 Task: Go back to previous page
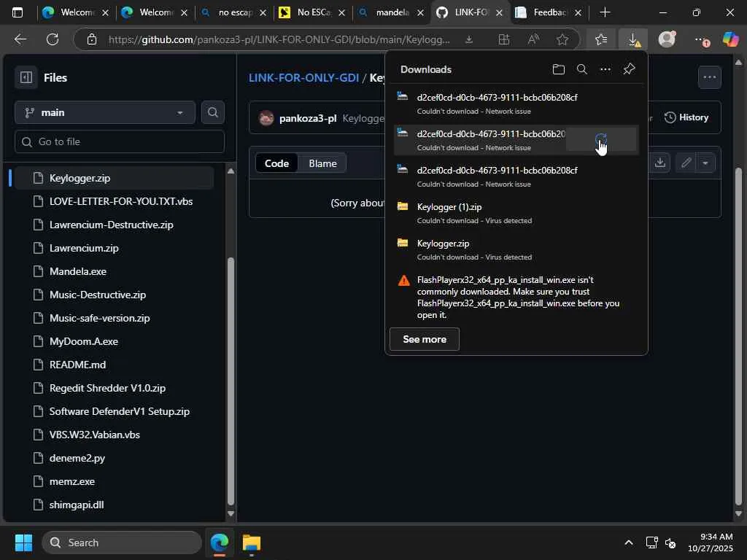[20, 39]
